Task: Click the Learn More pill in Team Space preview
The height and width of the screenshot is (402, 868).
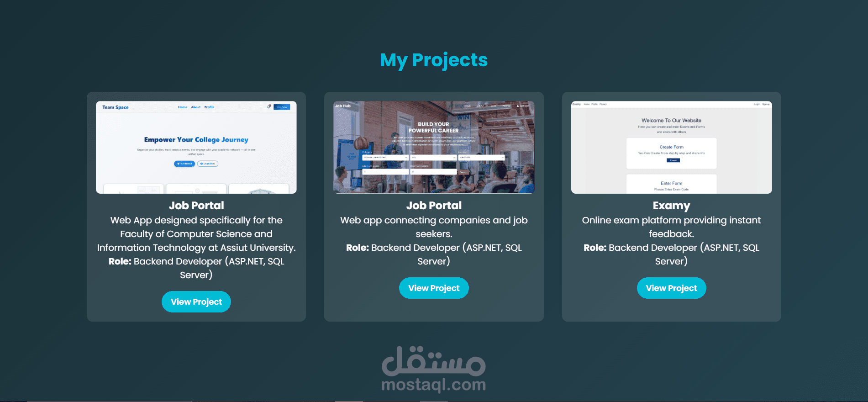Action: [x=208, y=164]
